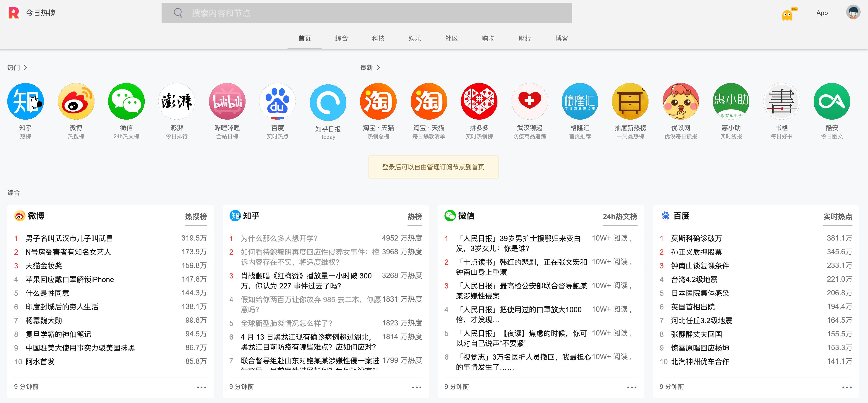Click the 登录 subscription banner link
868x403 pixels.
[x=433, y=167]
